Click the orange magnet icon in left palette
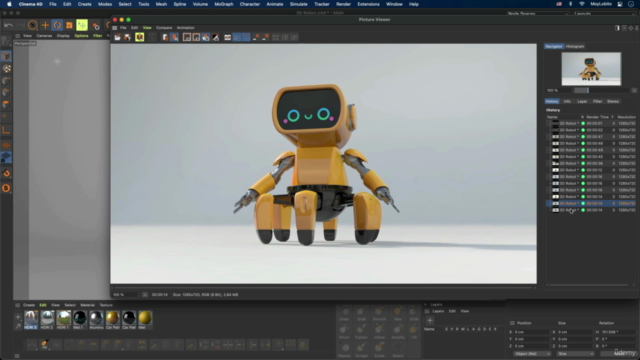The image size is (640, 360). click(6, 173)
